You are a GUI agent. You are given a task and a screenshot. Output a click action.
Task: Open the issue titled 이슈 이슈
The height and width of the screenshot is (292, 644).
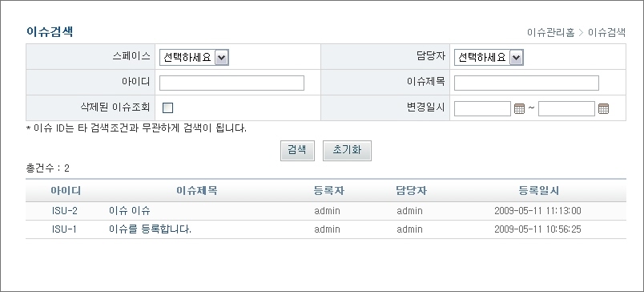(130, 211)
